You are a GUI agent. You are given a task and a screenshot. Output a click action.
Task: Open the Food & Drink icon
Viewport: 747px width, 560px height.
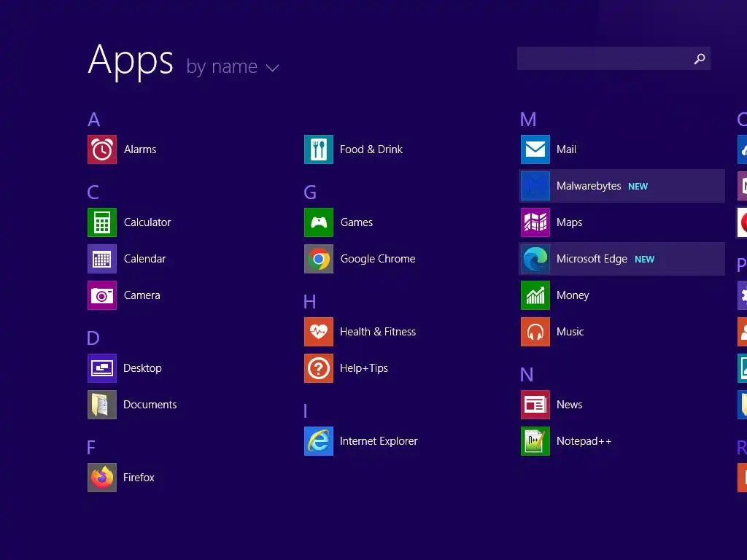(319, 149)
